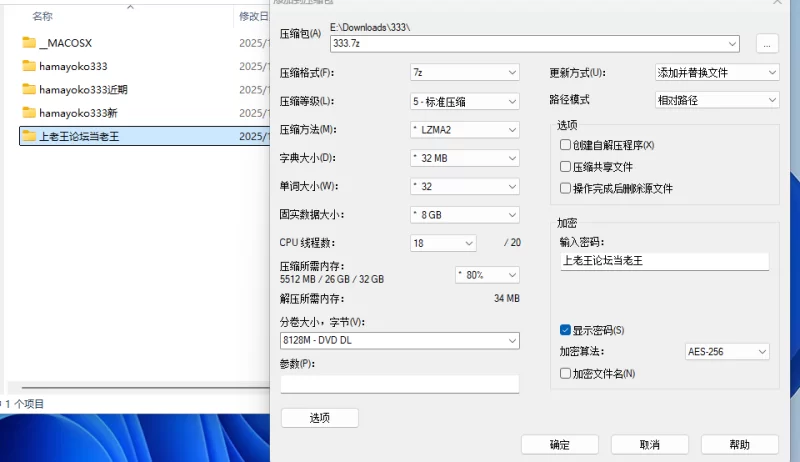Cancel with the 取消 button
800x462 pixels.
(649, 445)
